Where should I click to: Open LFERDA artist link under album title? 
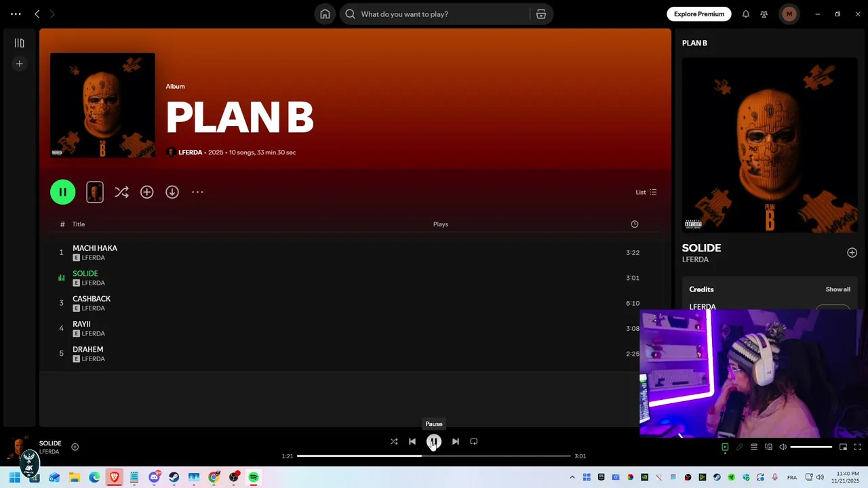[x=190, y=152]
